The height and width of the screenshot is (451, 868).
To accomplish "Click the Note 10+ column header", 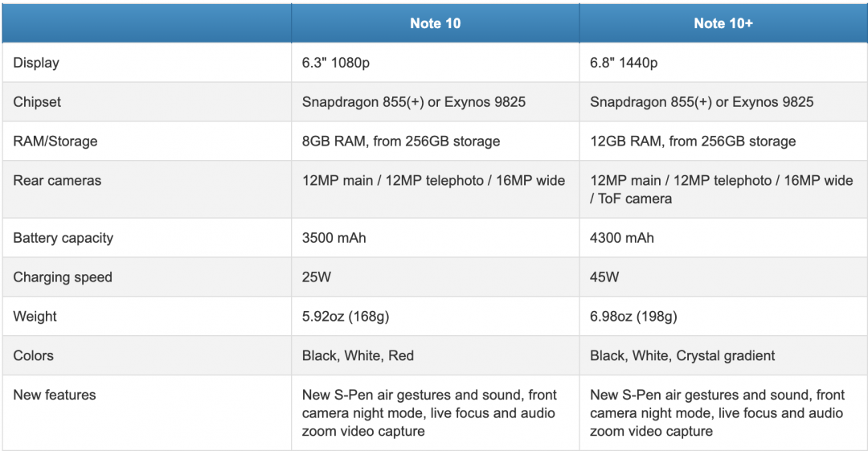I will [x=723, y=23].
